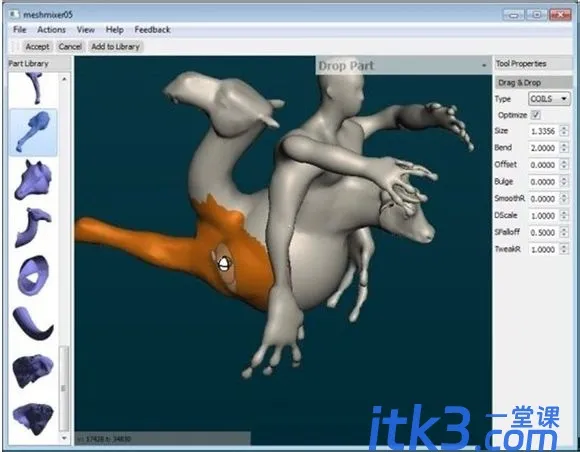This screenshot has width=580, height=452.
Task: Click the Bend value field 2.0000
Action: pos(543,148)
